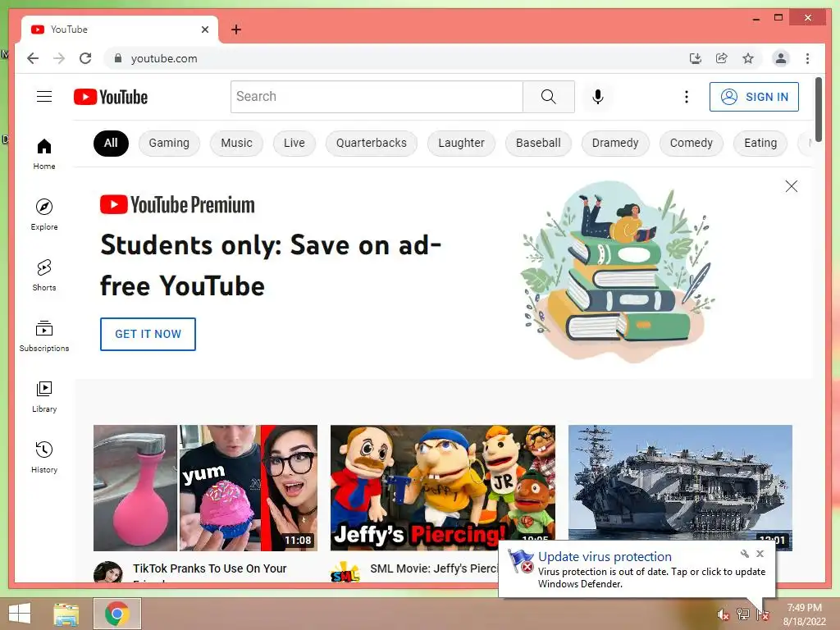Share this page via the address bar icon
The height and width of the screenshot is (630, 840).
click(722, 58)
